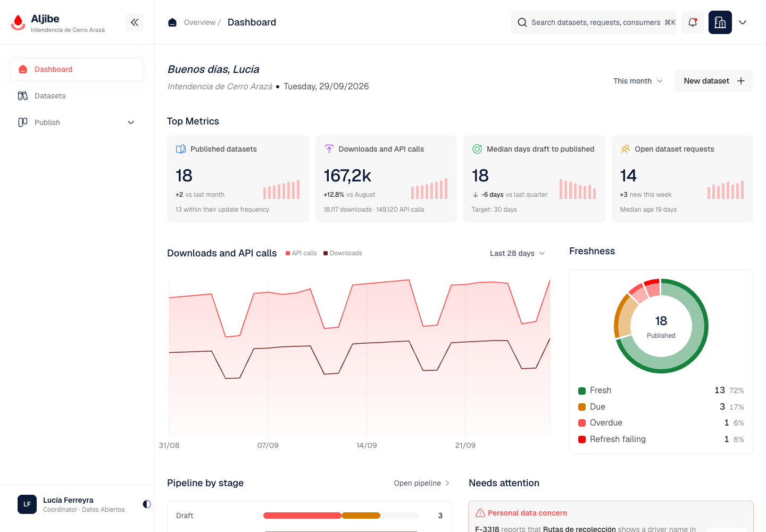Toggle the API calls legend series
The image size is (766, 532).
pyautogui.click(x=301, y=253)
